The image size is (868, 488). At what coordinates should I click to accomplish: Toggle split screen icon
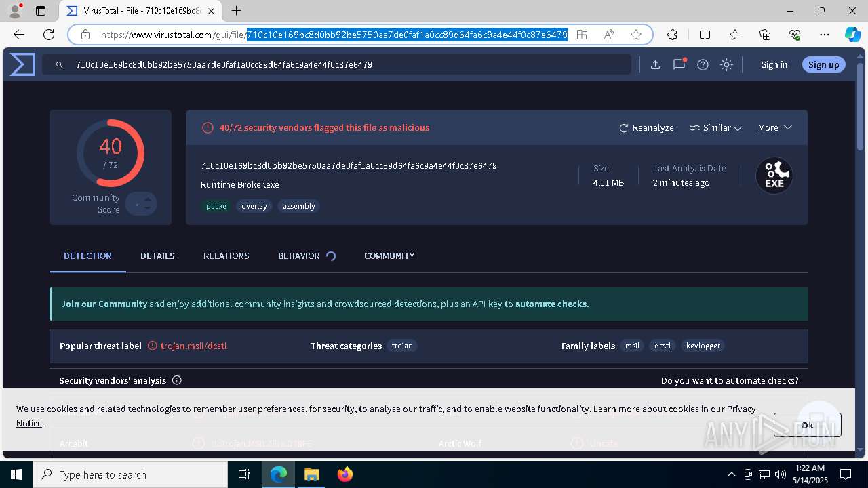tap(705, 35)
